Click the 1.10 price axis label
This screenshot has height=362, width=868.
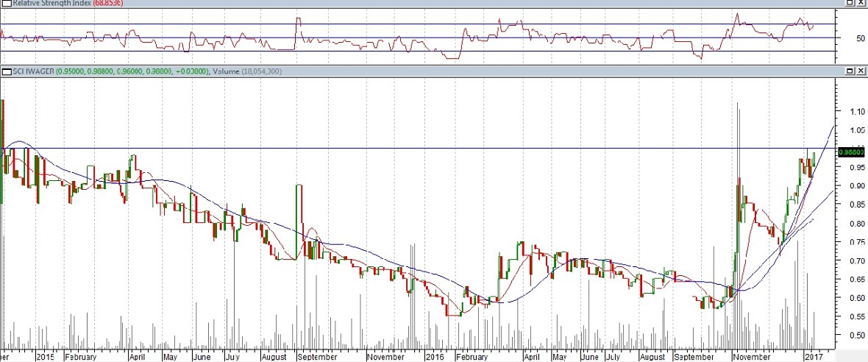coord(855,112)
